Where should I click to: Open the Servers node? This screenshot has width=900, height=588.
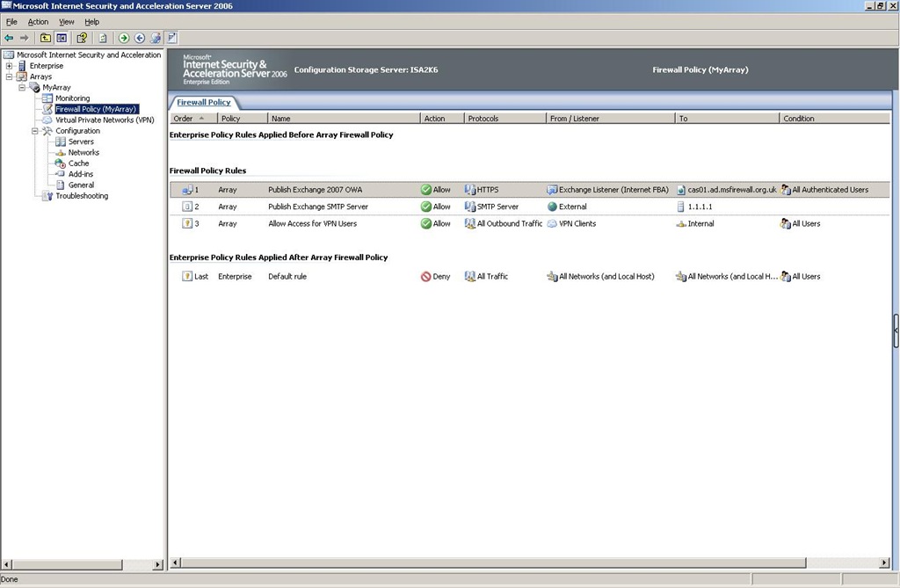[x=81, y=142]
